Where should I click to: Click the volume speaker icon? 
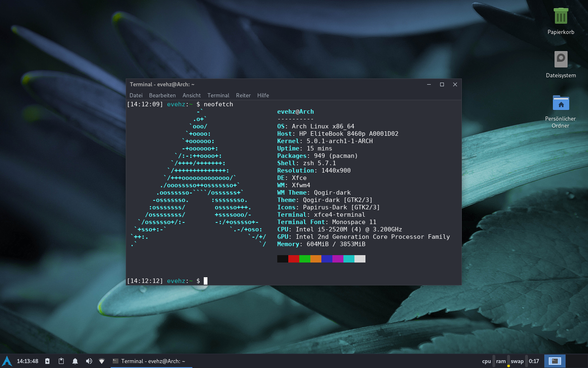(x=89, y=361)
